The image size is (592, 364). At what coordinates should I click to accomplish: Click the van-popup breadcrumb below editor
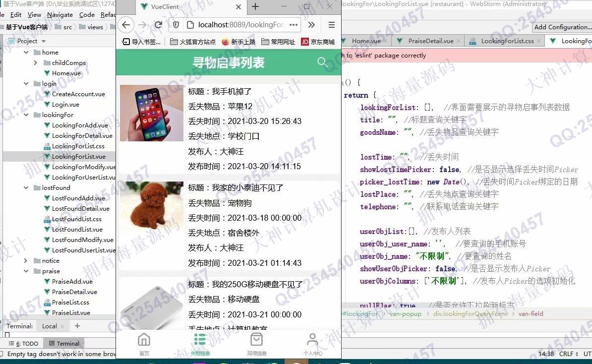point(405,314)
